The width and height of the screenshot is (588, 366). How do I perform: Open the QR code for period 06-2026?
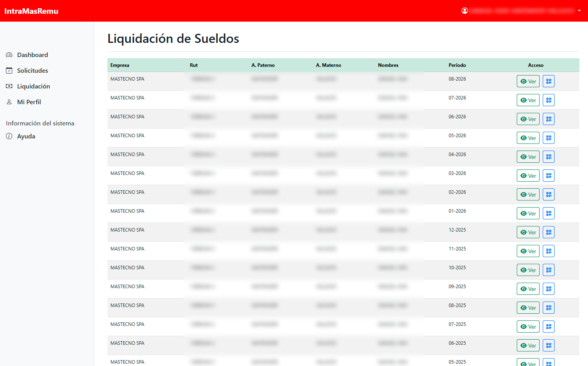pyautogui.click(x=549, y=119)
